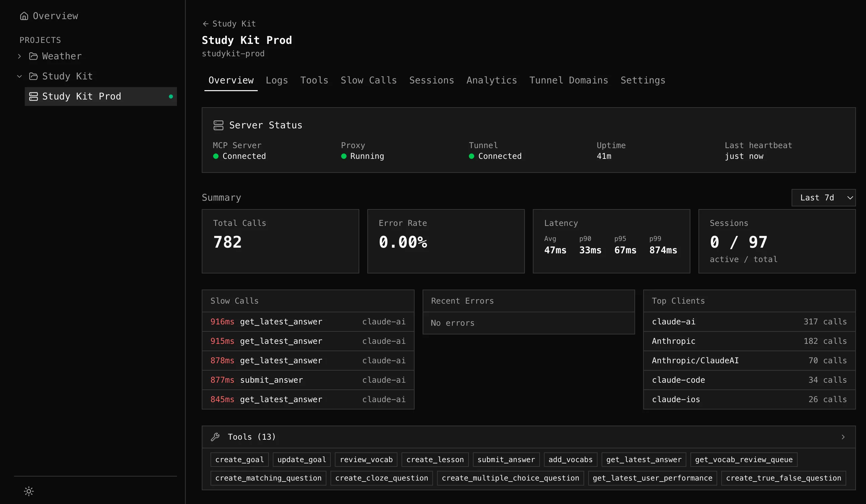866x504 pixels.
Task: Click the server icon beside Study Kit Prod
Action: [x=33, y=96]
